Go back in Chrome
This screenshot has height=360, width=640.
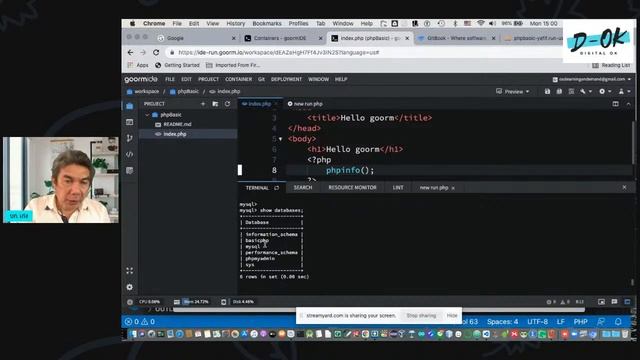pos(130,52)
